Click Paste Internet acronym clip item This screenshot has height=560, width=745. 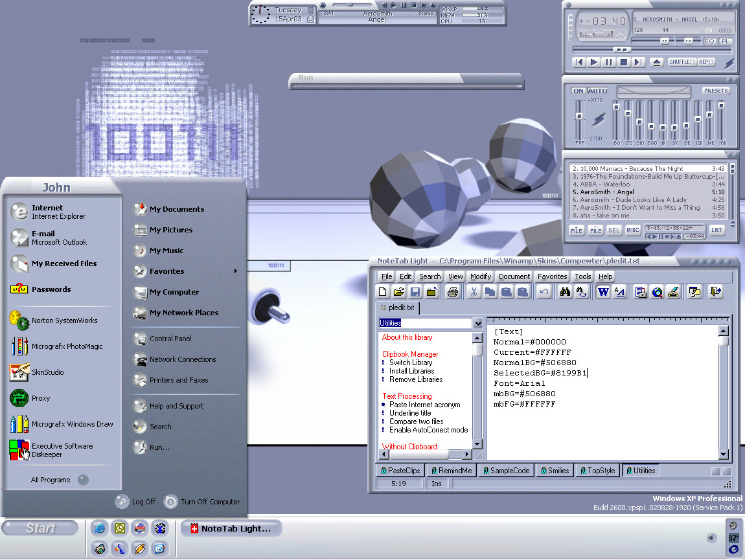click(425, 405)
